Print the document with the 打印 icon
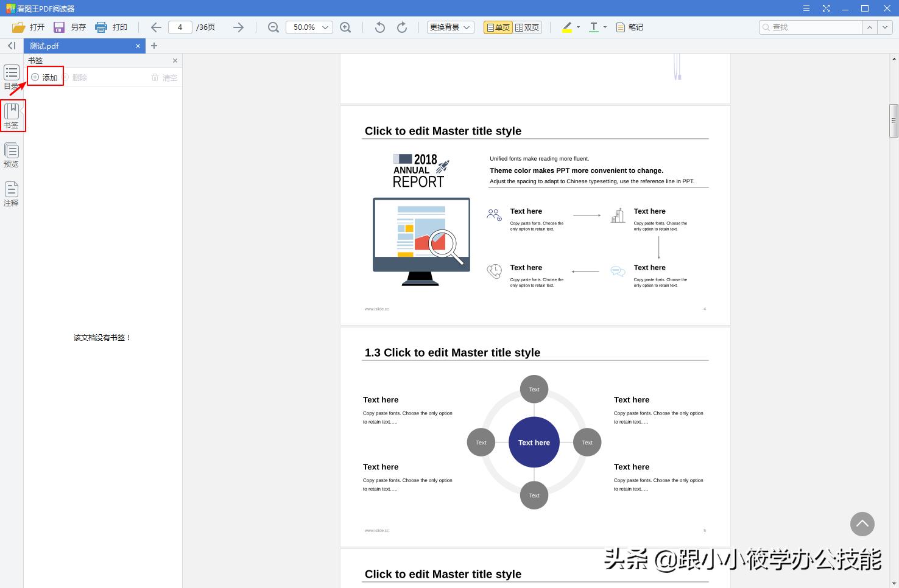 point(111,27)
